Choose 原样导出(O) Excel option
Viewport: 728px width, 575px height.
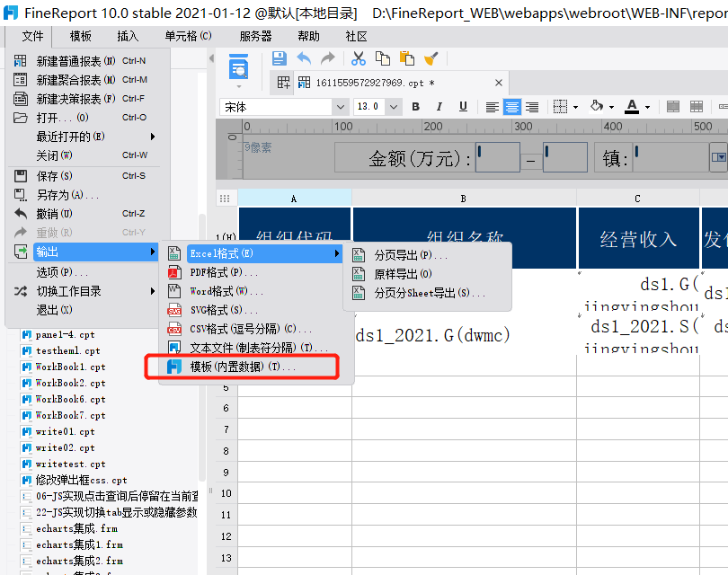tap(428, 274)
